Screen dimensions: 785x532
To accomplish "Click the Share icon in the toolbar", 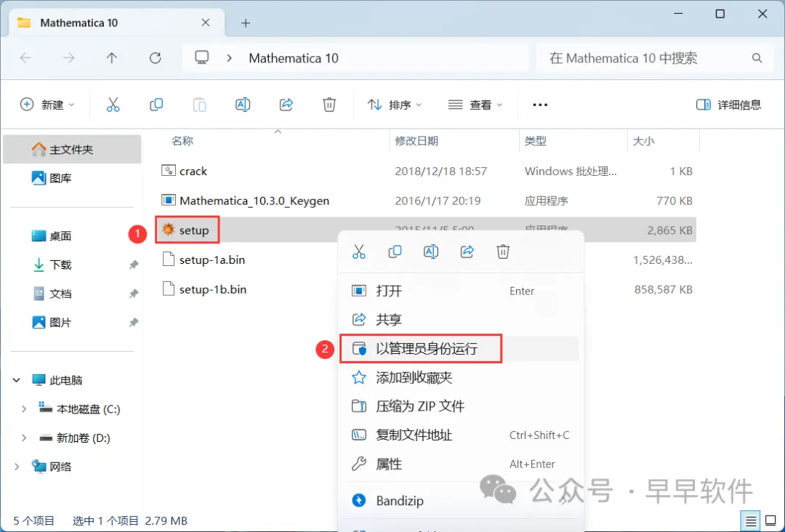I will tap(286, 105).
